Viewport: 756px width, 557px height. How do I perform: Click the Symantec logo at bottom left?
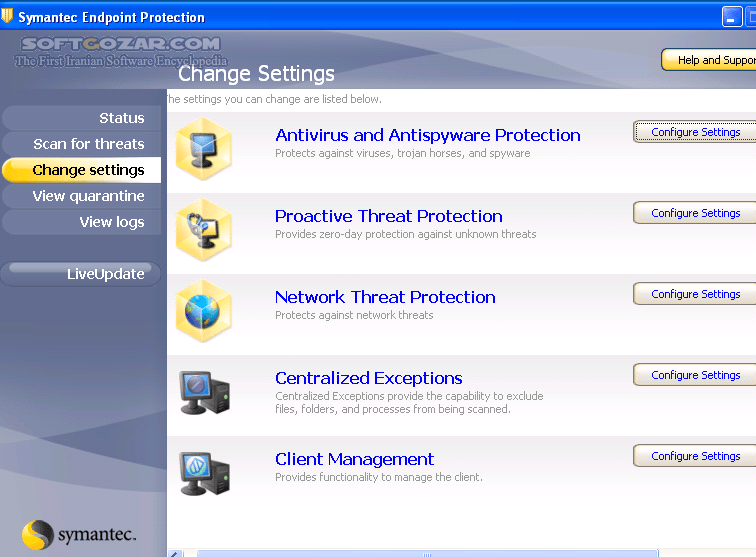pyautogui.click(x=80, y=534)
